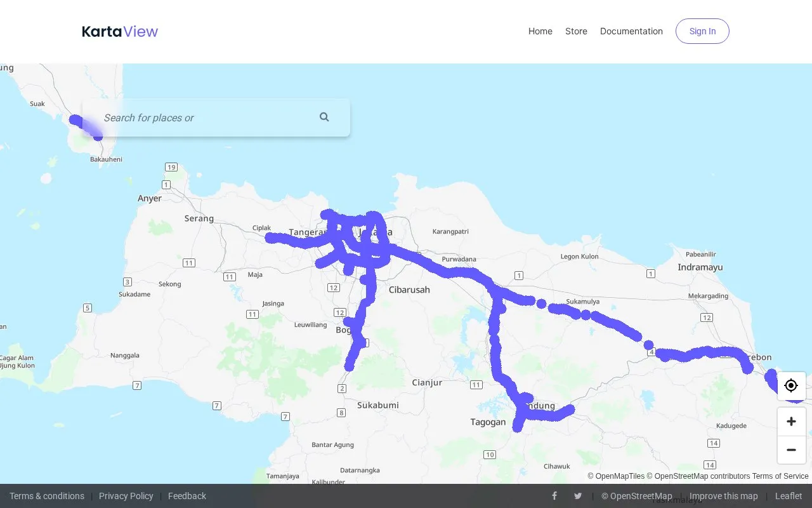Click the Indramayu map label
812x508 pixels.
(700, 267)
